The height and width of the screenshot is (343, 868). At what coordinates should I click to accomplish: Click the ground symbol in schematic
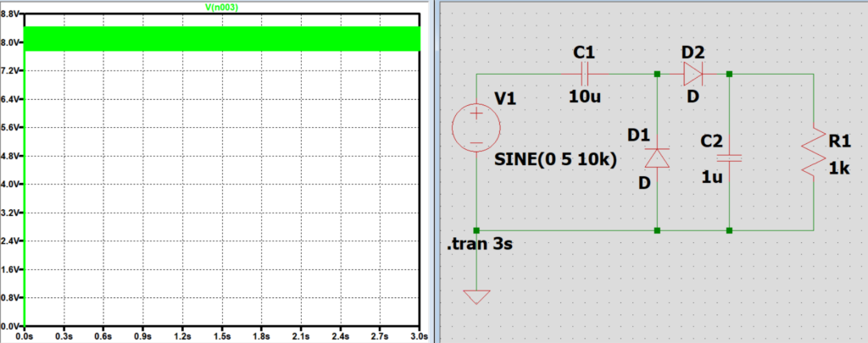[476, 297]
